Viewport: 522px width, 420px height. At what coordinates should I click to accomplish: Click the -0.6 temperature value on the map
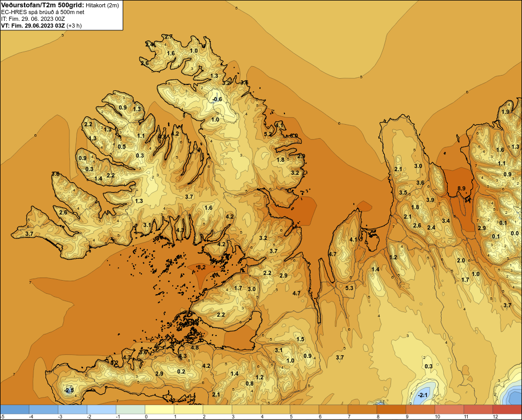click(217, 99)
